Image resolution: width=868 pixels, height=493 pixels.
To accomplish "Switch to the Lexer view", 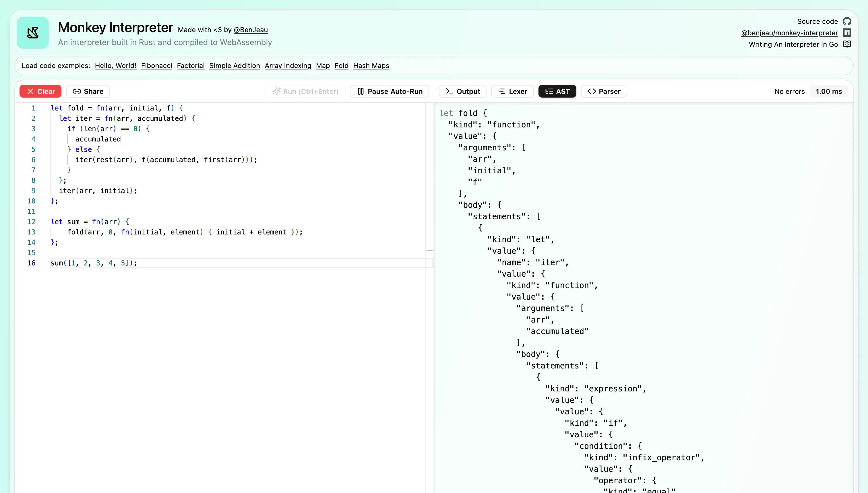I will point(512,91).
